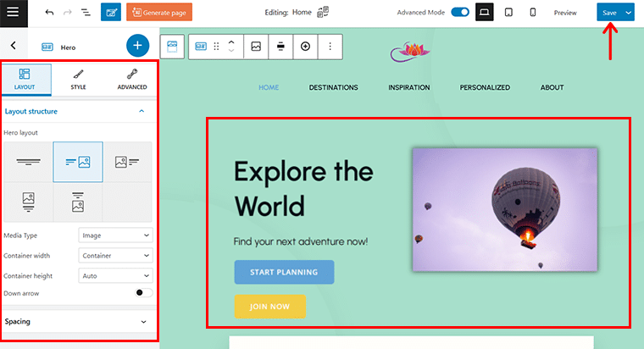The width and height of the screenshot is (644, 349).
Task: Redo the last undone change
Action: click(x=67, y=13)
